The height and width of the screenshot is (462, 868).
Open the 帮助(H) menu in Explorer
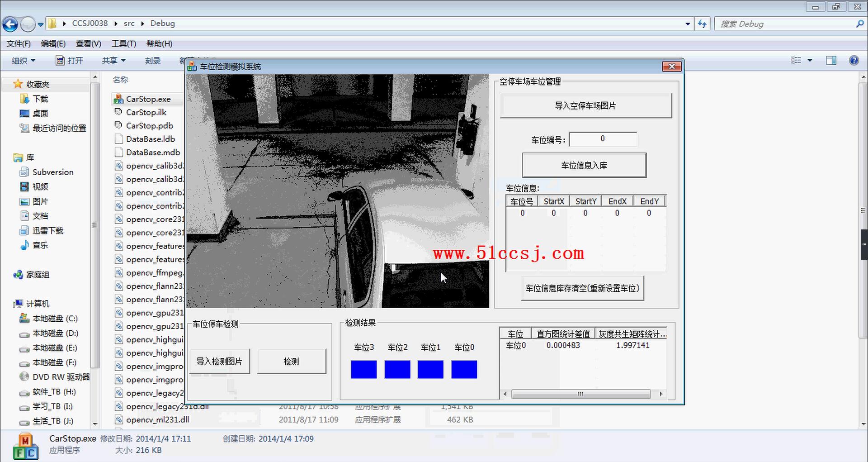[159, 44]
